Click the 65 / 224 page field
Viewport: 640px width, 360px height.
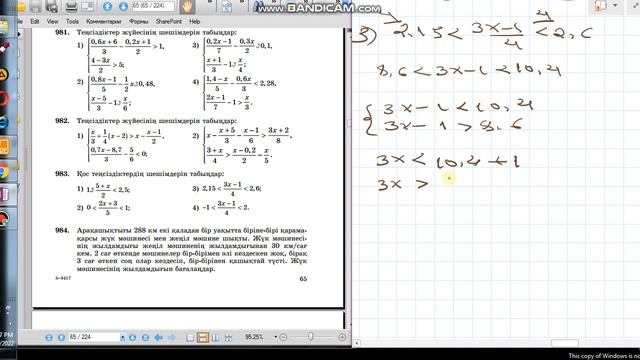pos(94,337)
